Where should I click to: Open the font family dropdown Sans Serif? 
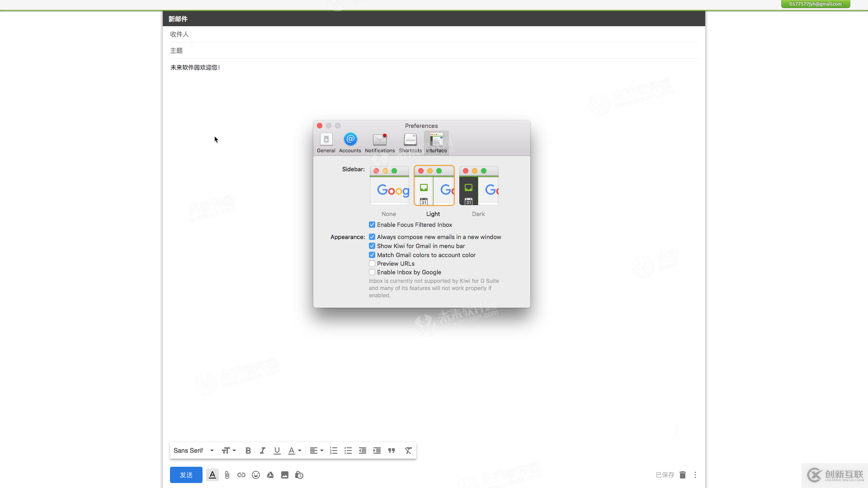click(x=193, y=450)
